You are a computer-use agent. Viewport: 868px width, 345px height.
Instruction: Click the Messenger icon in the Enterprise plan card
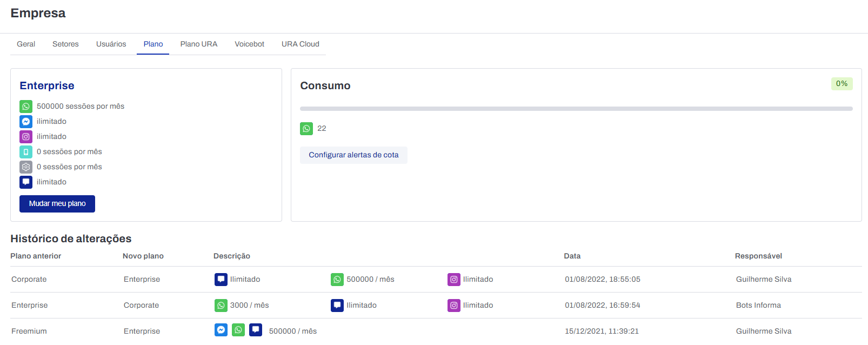click(26, 122)
